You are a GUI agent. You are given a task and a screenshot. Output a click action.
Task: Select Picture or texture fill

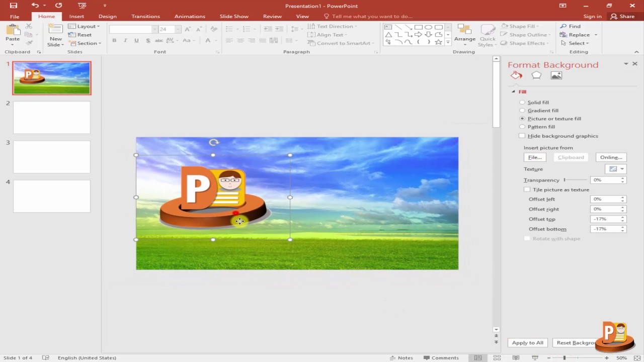click(522, 119)
